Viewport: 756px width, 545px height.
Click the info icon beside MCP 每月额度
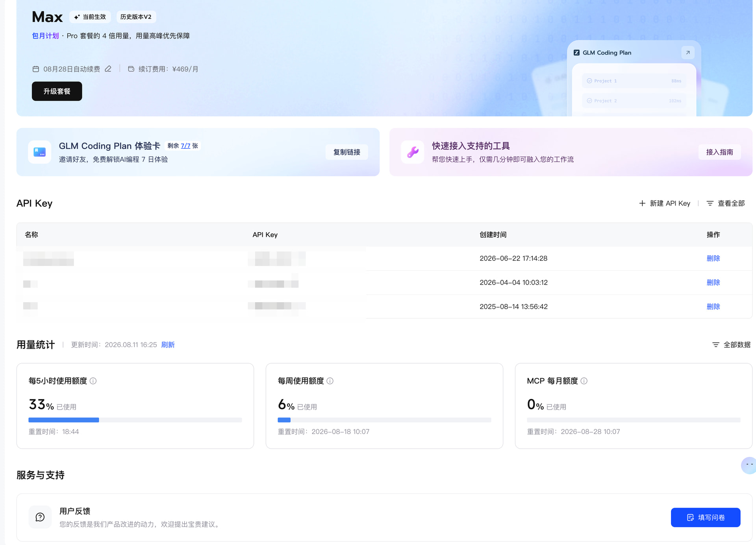tap(584, 381)
